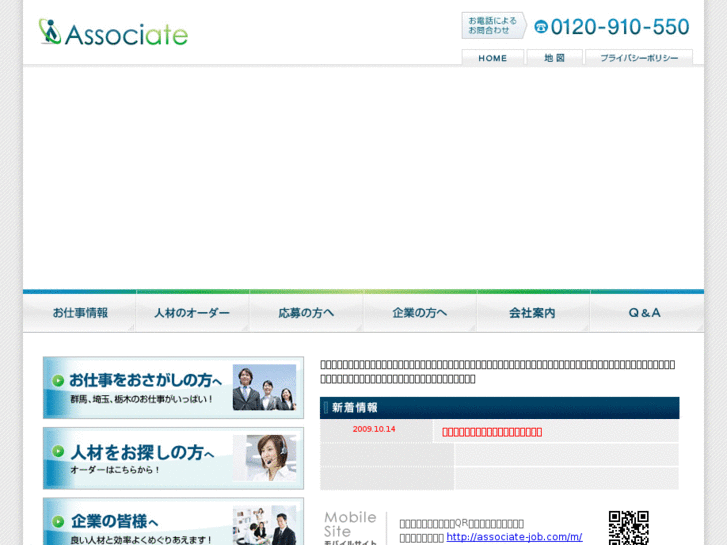
Task: Click green arrow icon on お仕事をおさがしの方へ banner
Action: pos(58,381)
